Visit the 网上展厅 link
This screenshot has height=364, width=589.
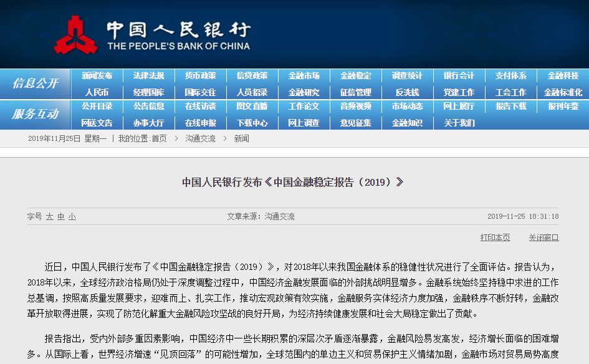click(459, 107)
